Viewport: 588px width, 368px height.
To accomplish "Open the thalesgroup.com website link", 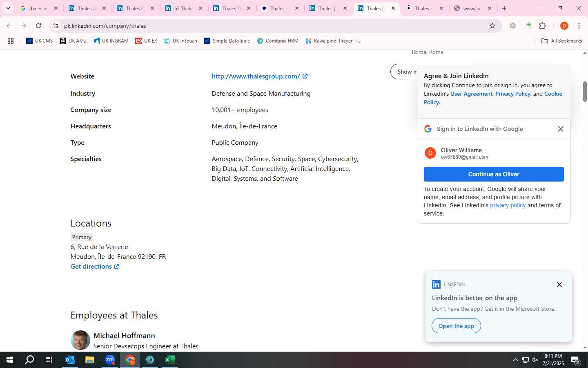I will coord(260,76).
